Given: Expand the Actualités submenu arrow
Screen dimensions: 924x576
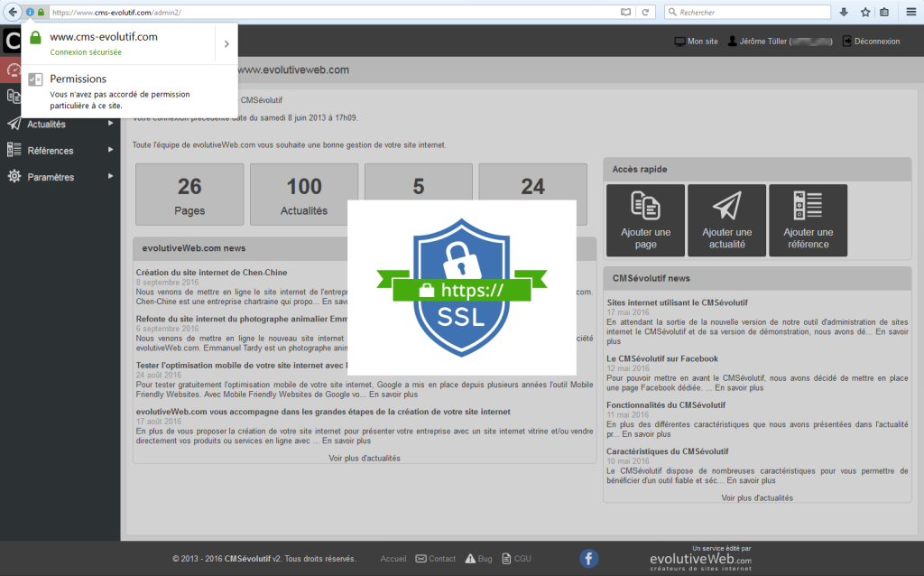Looking at the screenshot, I should click(110, 123).
